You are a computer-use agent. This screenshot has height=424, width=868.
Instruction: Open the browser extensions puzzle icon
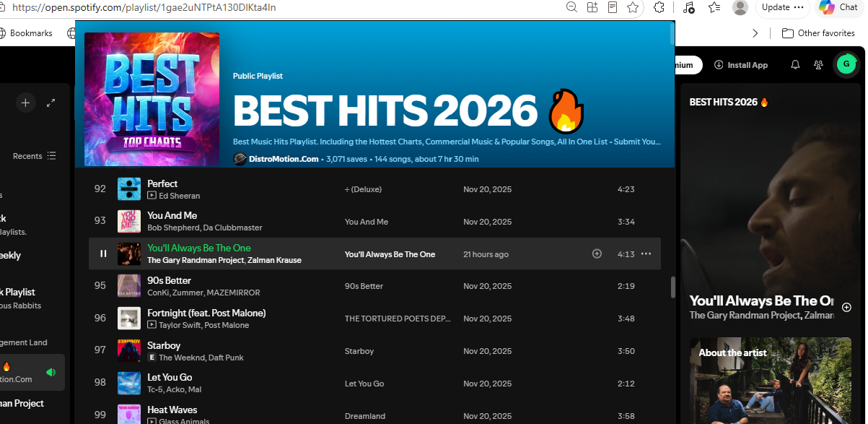(x=659, y=7)
